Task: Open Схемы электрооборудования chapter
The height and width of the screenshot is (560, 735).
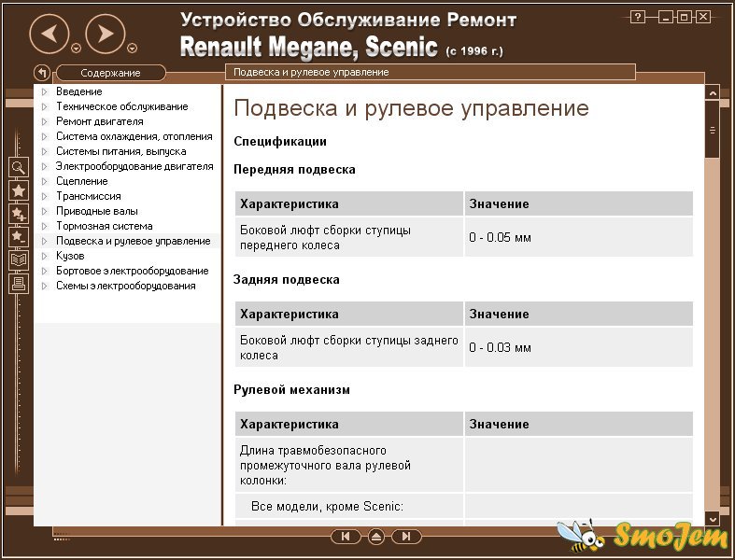Action: 126,286
